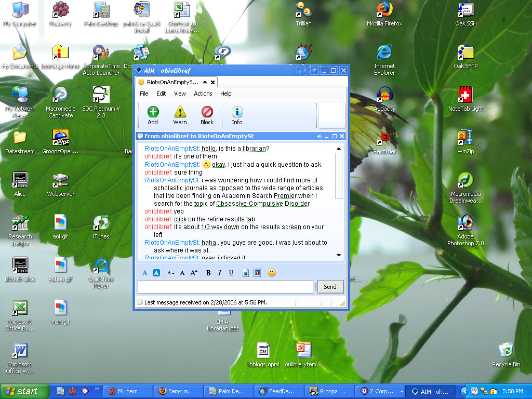Open the Macromedia Captivate desktop icon

[60, 102]
